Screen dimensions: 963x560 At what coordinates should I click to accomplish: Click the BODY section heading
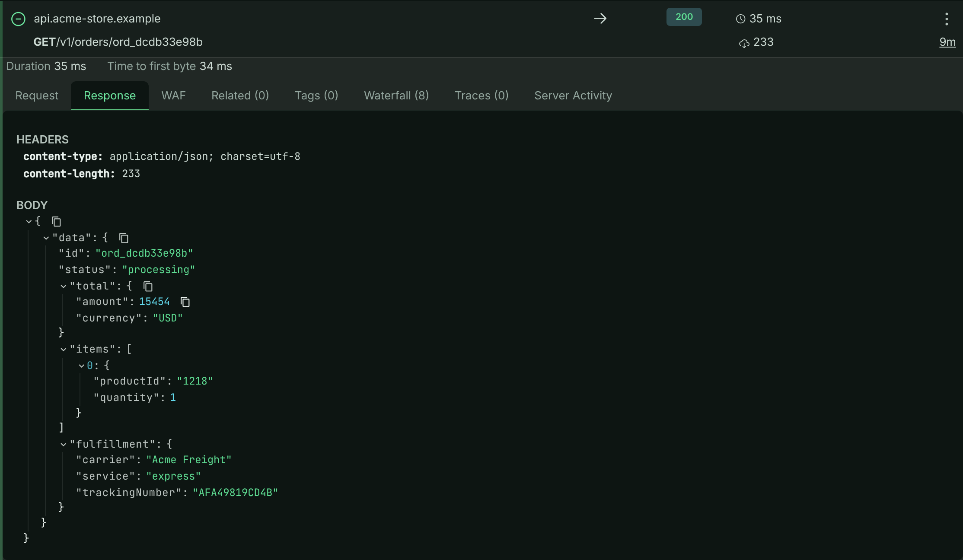32,205
